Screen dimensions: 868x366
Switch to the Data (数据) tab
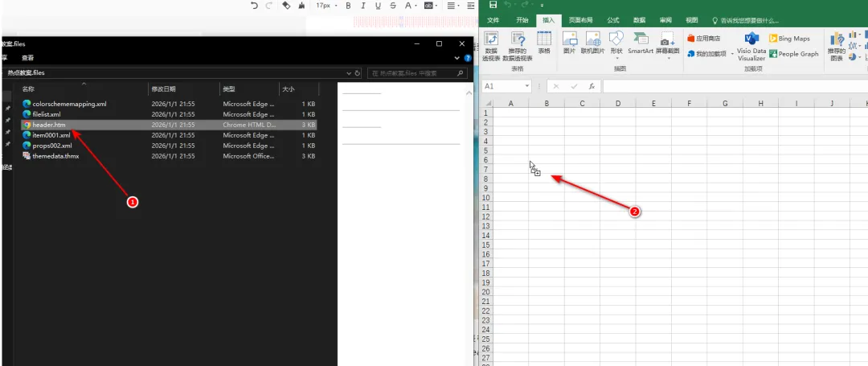[x=640, y=20]
